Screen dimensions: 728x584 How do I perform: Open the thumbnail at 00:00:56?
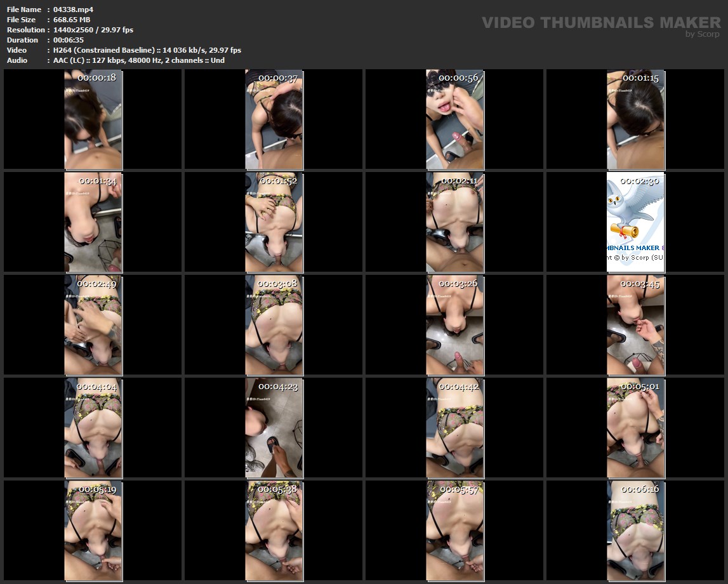(454, 119)
